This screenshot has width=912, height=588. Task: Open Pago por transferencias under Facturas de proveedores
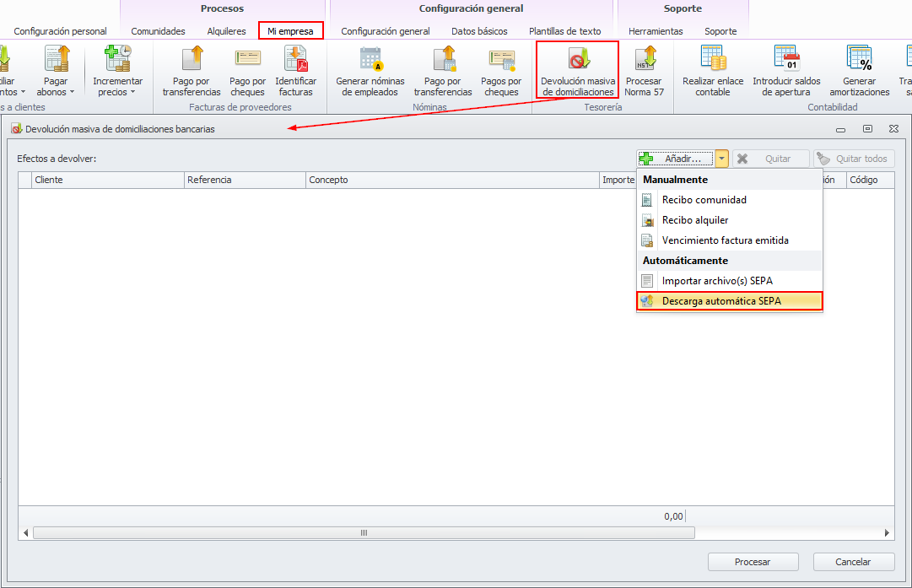[192, 71]
